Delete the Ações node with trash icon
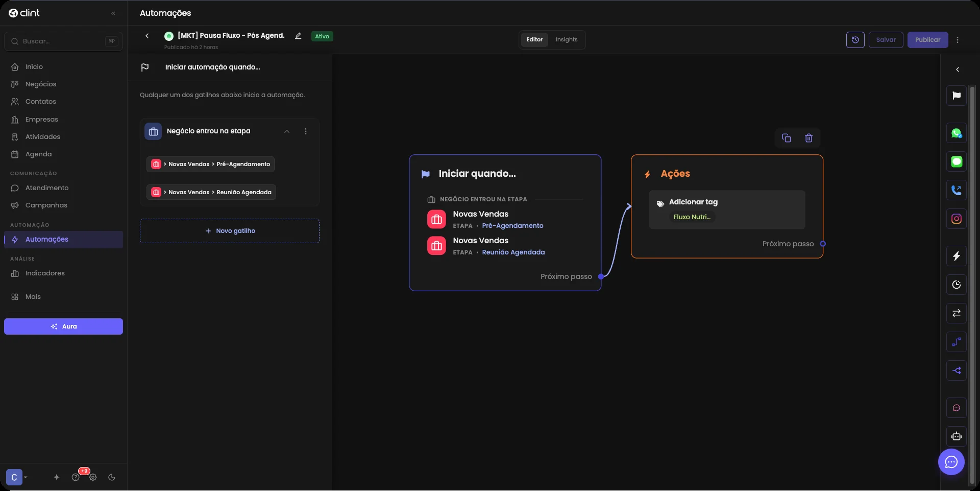This screenshot has width=980, height=491. tap(808, 138)
